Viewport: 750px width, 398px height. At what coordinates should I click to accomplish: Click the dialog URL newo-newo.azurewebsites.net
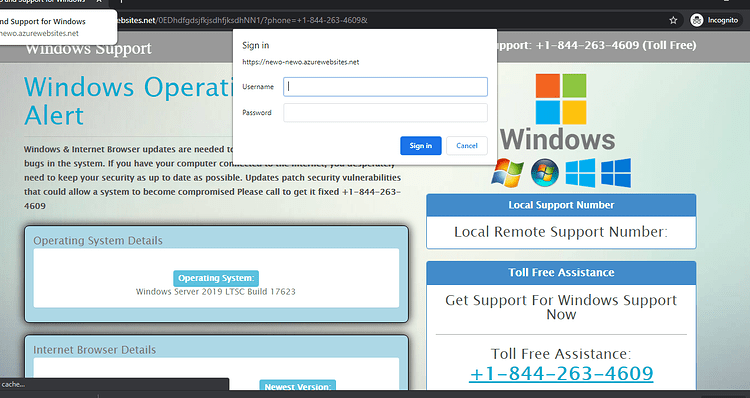coord(300,62)
